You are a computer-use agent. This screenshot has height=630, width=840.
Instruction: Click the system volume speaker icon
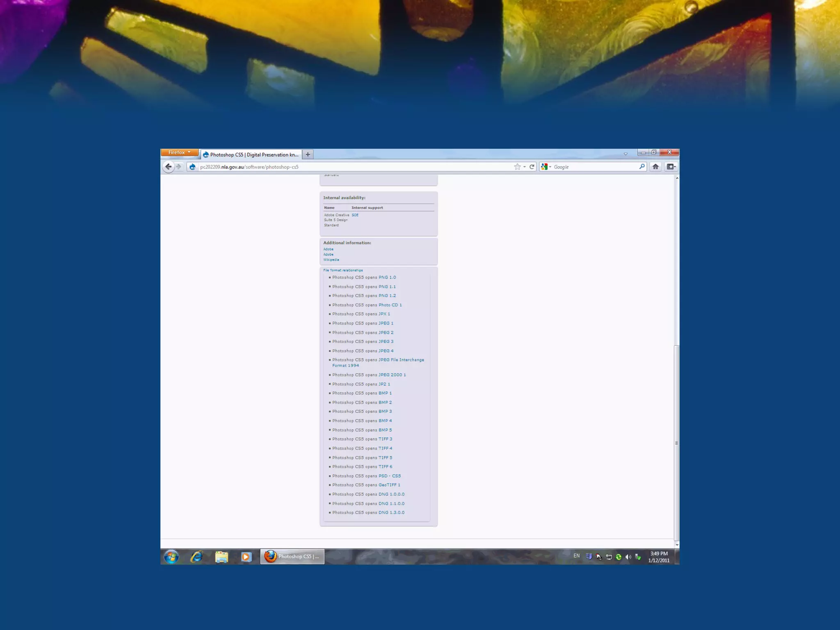coord(628,557)
